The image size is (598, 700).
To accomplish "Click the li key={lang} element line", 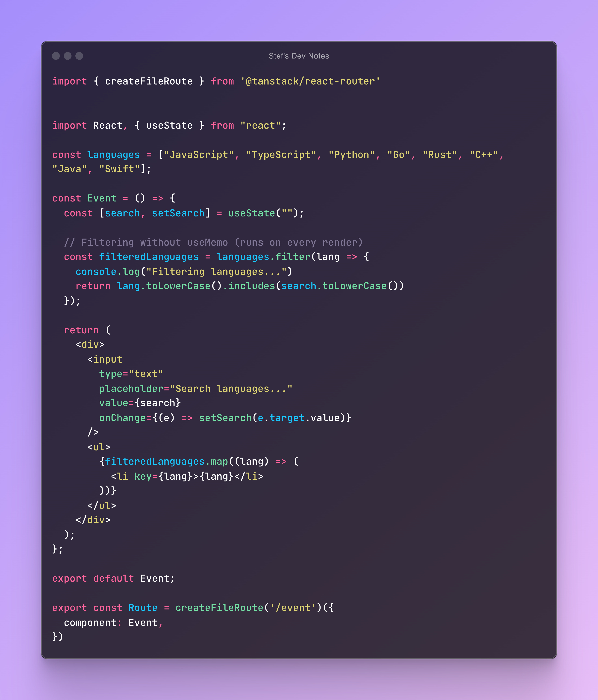I will coord(187,476).
